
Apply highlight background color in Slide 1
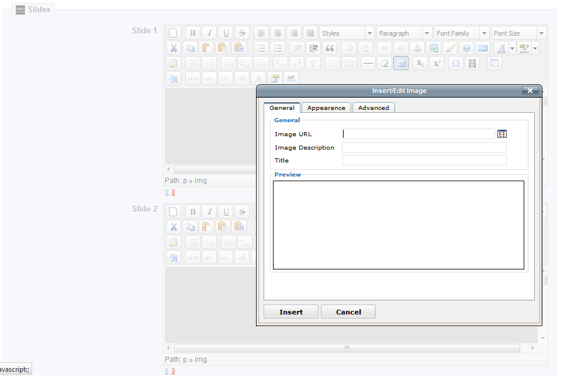click(x=524, y=48)
